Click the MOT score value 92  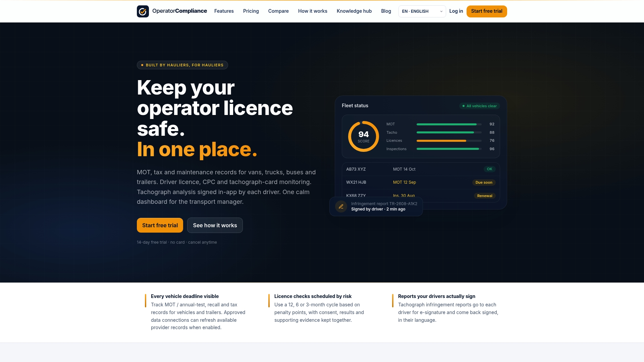pos(492,124)
